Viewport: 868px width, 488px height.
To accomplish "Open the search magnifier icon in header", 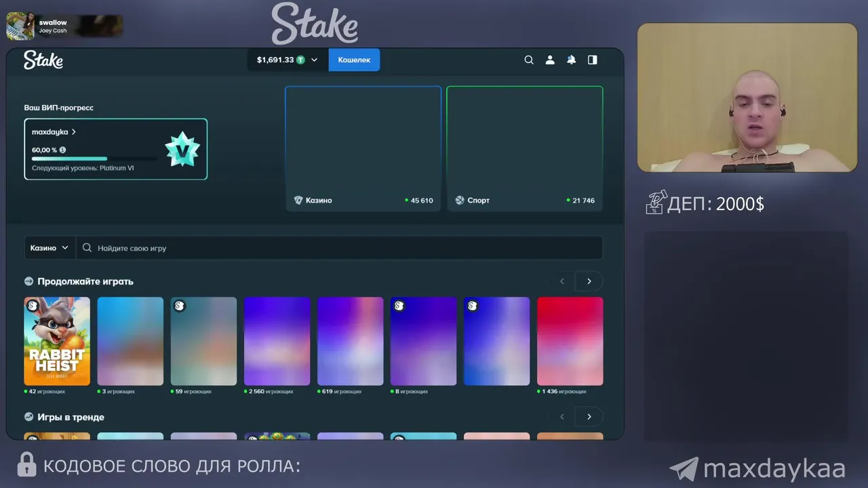I will [x=529, y=60].
